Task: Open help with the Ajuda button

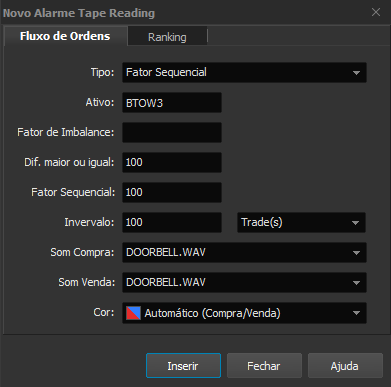Action: pos(345,366)
